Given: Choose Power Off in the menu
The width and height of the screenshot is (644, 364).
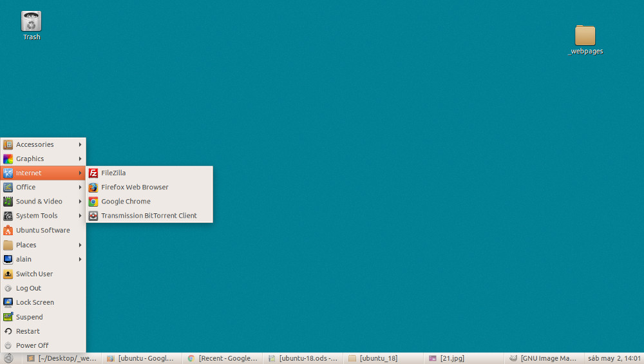Looking at the screenshot, I should (43, 345).
